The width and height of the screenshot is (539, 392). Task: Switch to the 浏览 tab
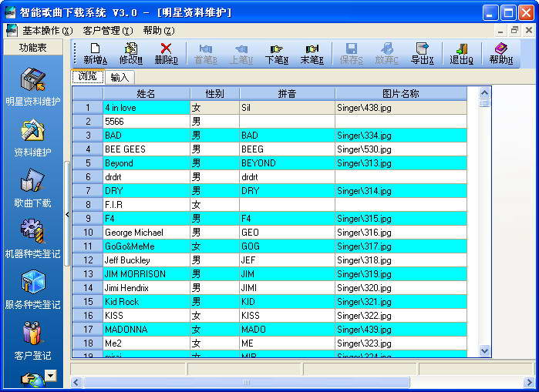(x=88, y=76)
